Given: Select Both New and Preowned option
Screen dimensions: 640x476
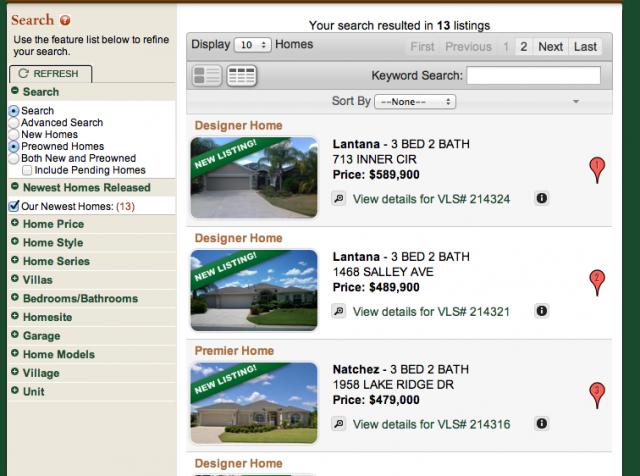Looking at the screenshot, I should [x=14, y=158].
